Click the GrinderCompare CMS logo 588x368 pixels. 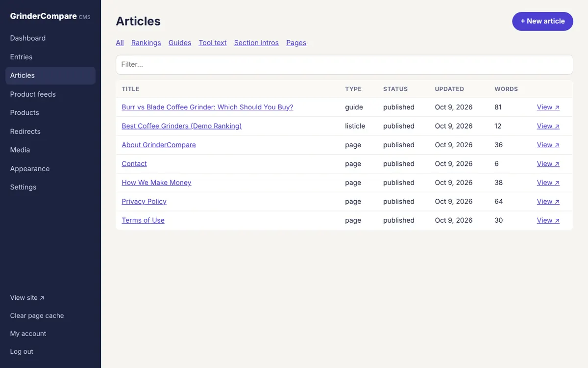tap(50, 16)
